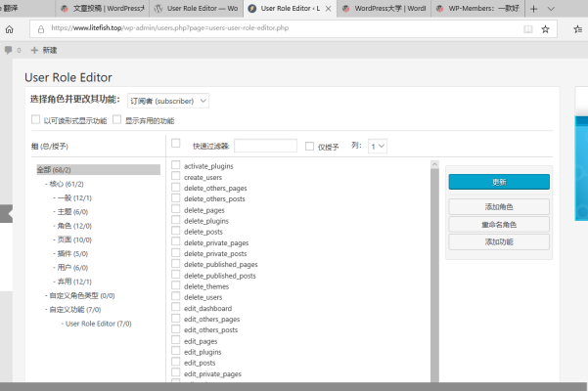Open reading view icon in address bar
This screenshot has height=391, width=588.
[x=528, y=29]
